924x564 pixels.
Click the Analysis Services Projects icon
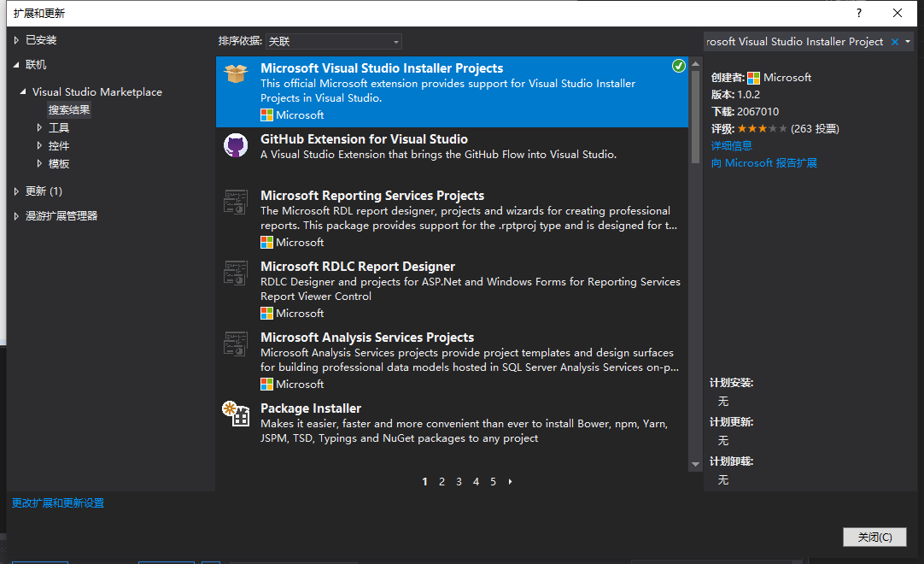point(236,344)
